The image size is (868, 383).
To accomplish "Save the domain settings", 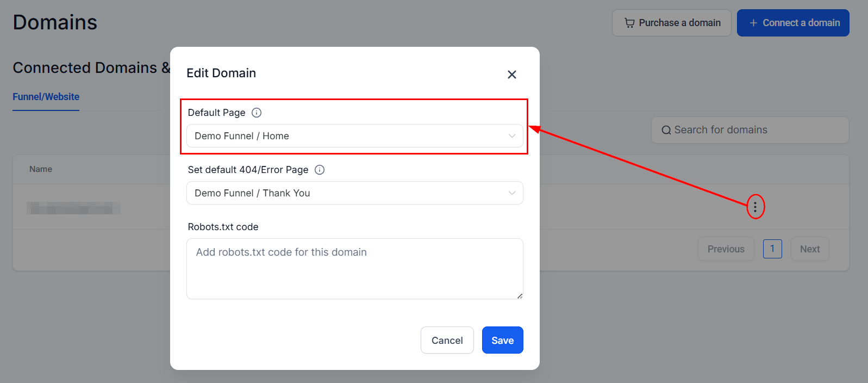I will (502, 340).
